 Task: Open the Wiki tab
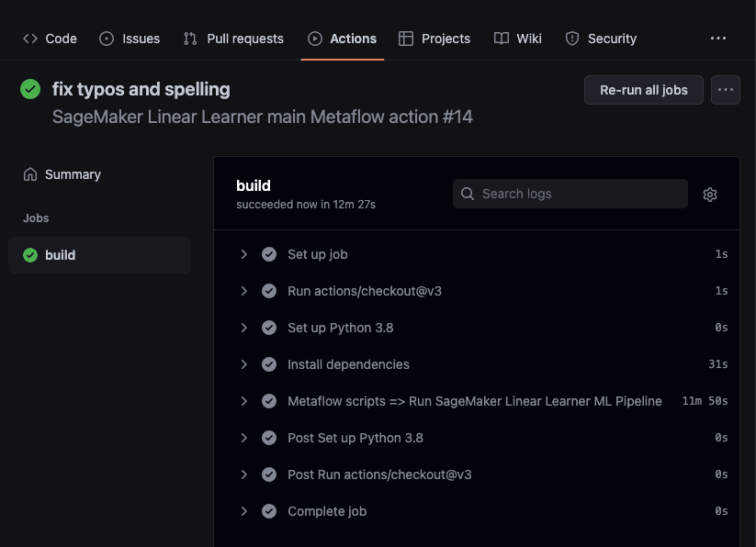518,39
